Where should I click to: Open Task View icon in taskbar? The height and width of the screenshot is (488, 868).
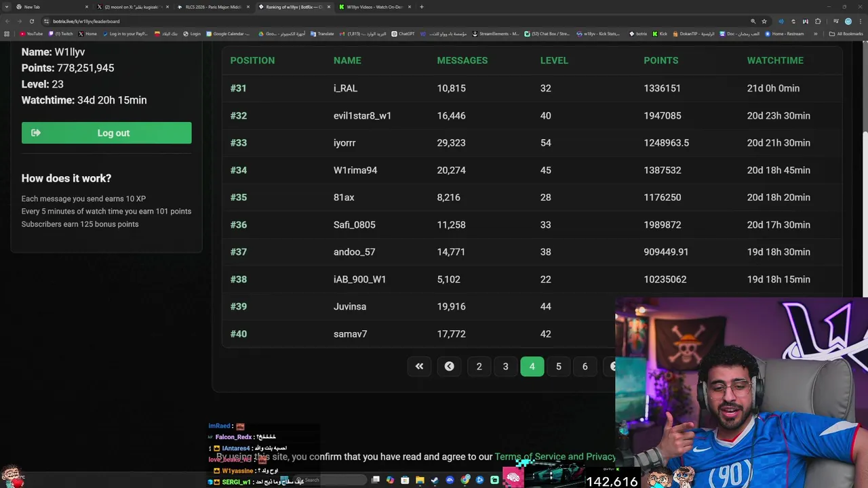pyautogui.click(x=375, y=480)
